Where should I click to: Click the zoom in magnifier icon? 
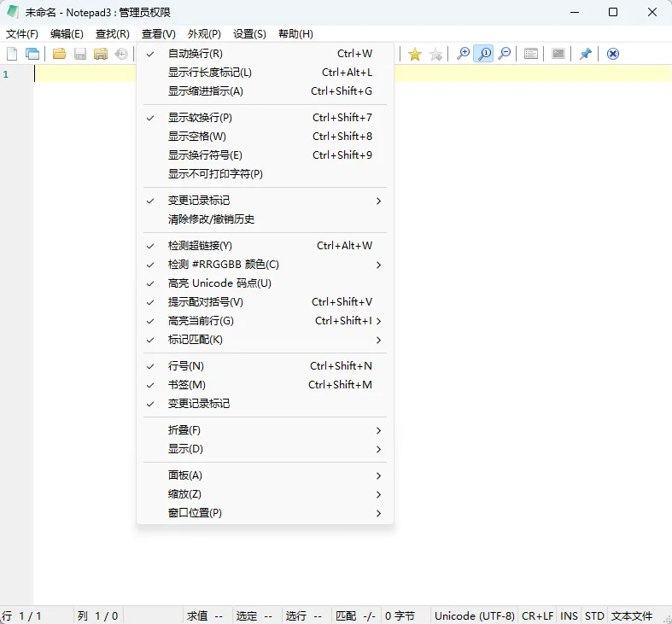[x=463, y=54]
